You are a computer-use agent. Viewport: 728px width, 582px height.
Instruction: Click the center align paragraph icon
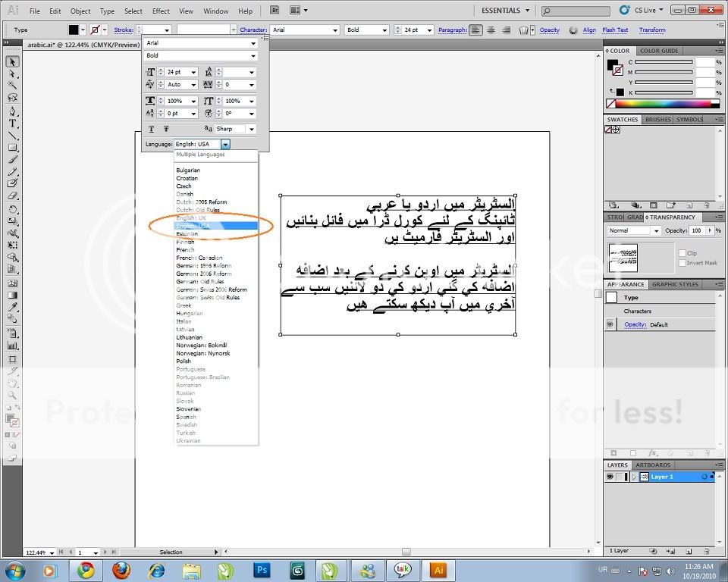click(491, 30)
